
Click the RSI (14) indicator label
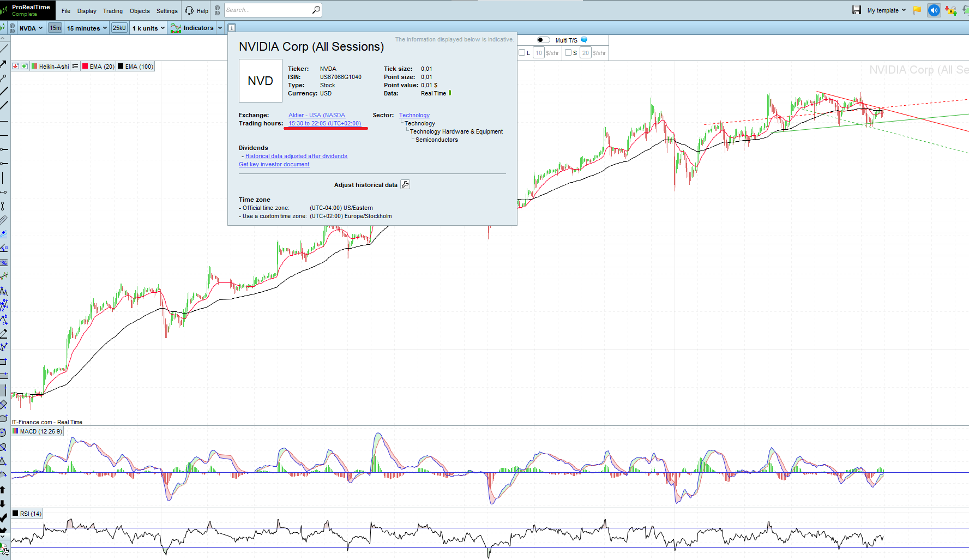pyautogui.click(x=31, y=514)
